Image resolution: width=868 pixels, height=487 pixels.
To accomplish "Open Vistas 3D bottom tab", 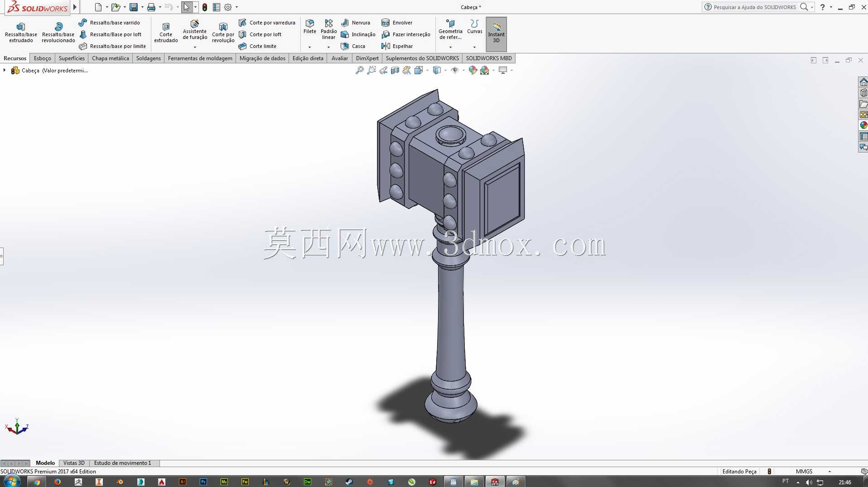I will coord(74,463).
